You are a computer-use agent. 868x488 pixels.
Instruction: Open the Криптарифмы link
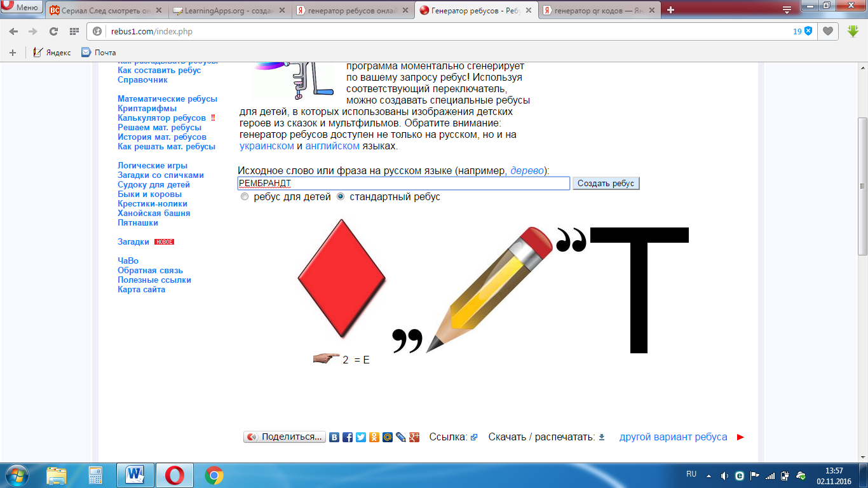coord(147,109)
